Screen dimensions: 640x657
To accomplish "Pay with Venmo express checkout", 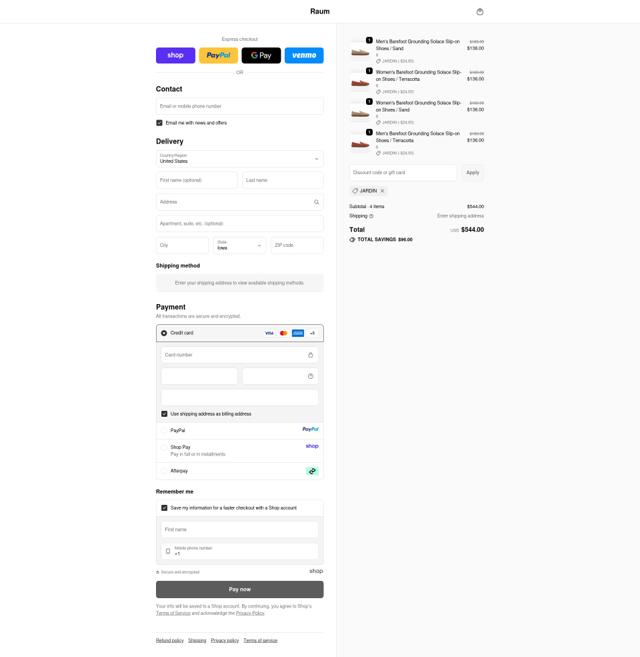I will 304,55.
